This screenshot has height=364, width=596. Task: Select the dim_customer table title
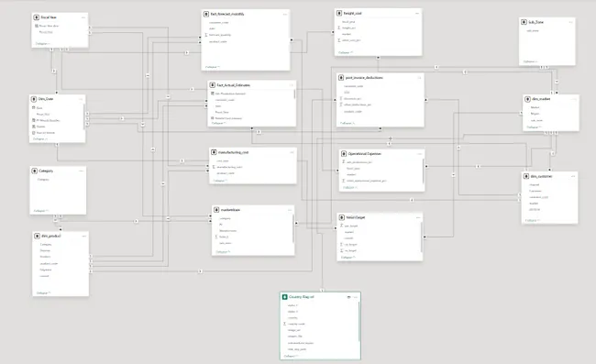tap(541, 176)
